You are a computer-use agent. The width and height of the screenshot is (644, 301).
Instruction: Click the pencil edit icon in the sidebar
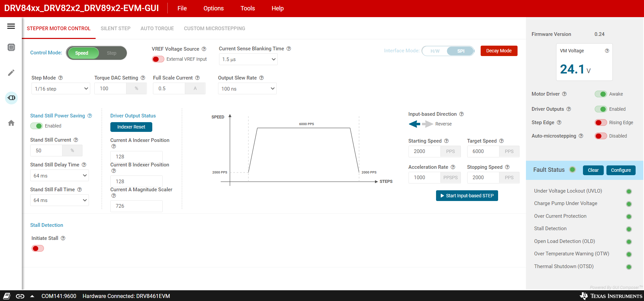(x=11, y=73)
